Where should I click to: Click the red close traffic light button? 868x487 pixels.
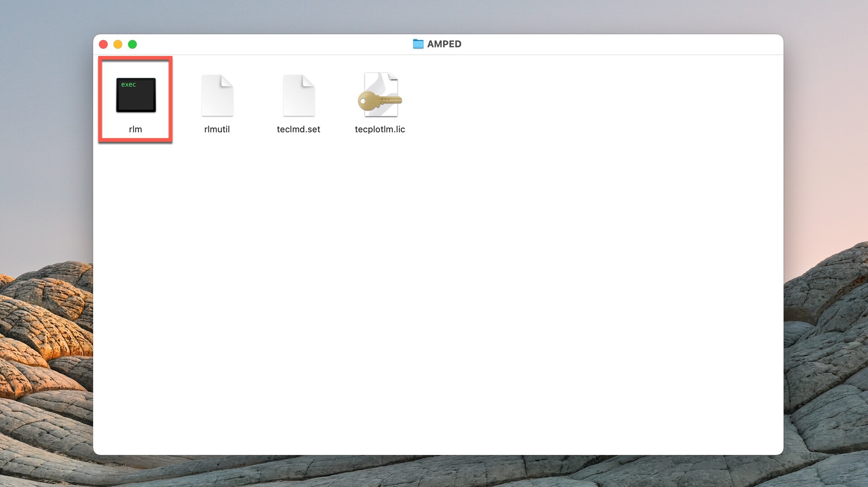(x=103, y=44)
